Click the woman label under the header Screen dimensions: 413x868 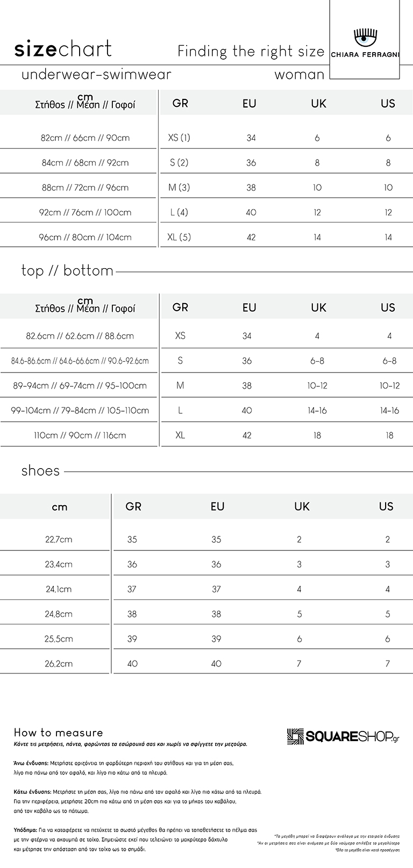coord(300,75)
